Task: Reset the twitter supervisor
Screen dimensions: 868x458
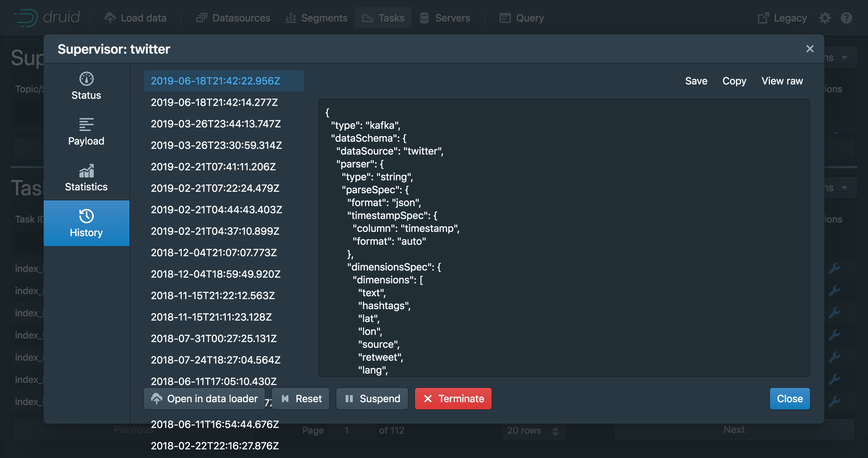Action: [301, 399]
